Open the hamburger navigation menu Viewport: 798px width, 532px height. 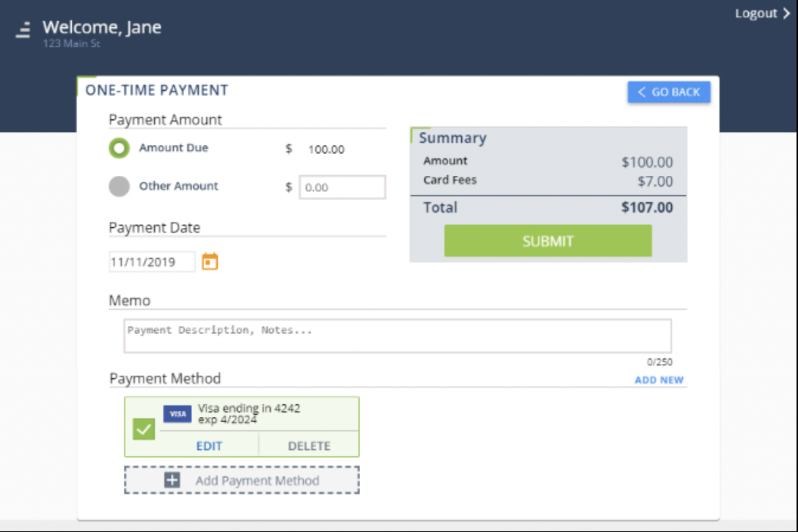(x=22, y=29)
